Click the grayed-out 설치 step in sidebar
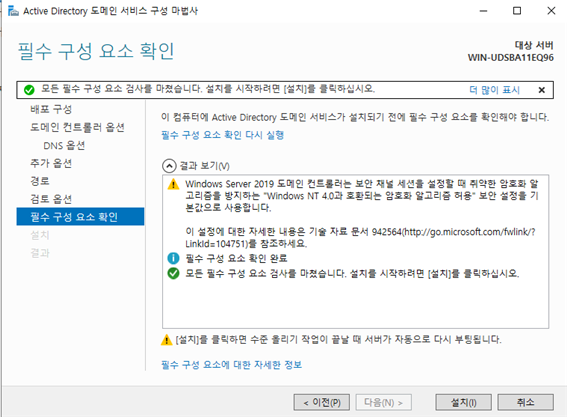 (40, 235)
